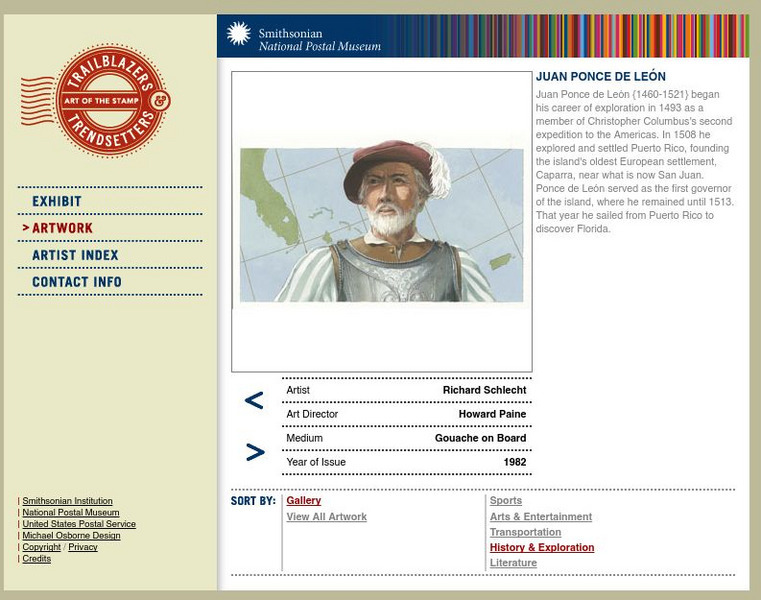
Task: Click the art director name Howard Paine
Action: (x=492, y=414)
